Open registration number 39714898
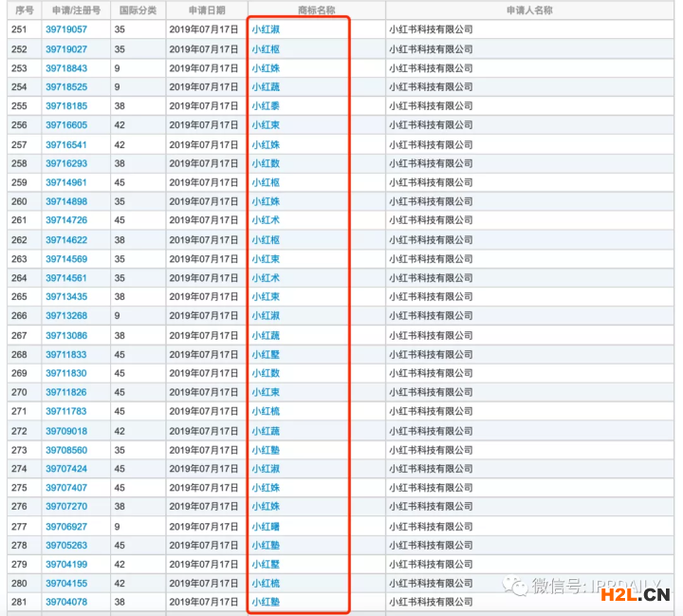The image size is (683, 616). pos(66,201)
